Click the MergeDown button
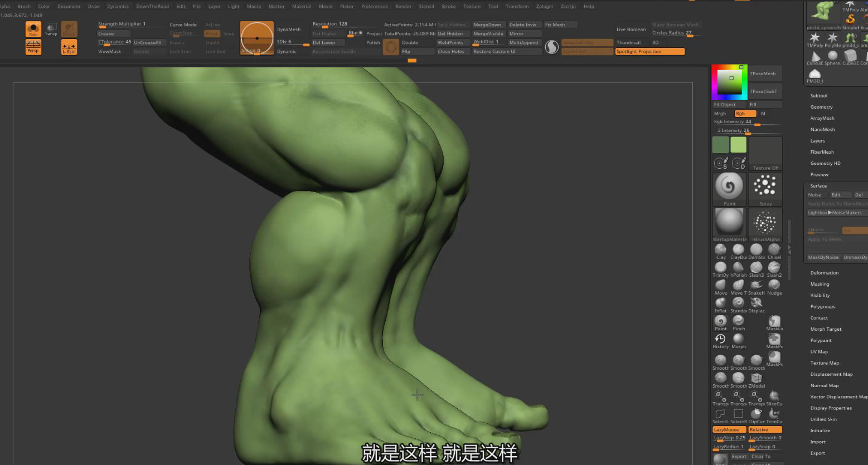The image size is (868, 465). pyautogui.click(x=489, y=25)
